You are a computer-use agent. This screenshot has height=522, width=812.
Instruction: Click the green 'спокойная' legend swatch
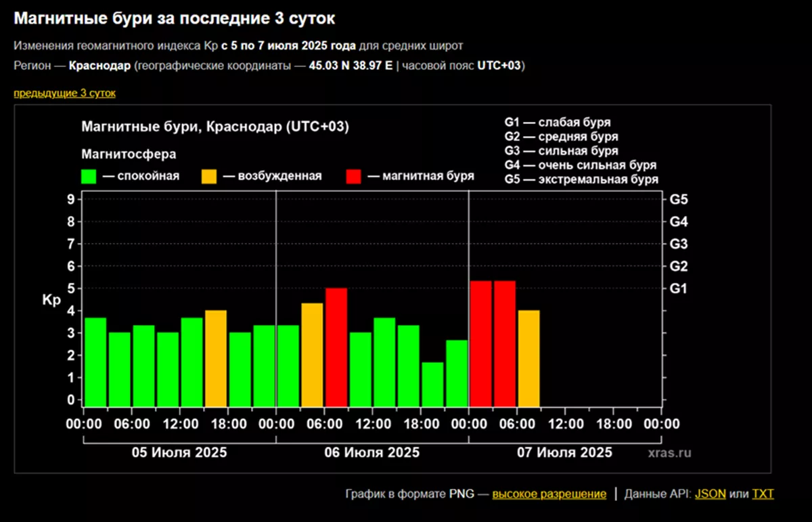[x=90, y=176]
